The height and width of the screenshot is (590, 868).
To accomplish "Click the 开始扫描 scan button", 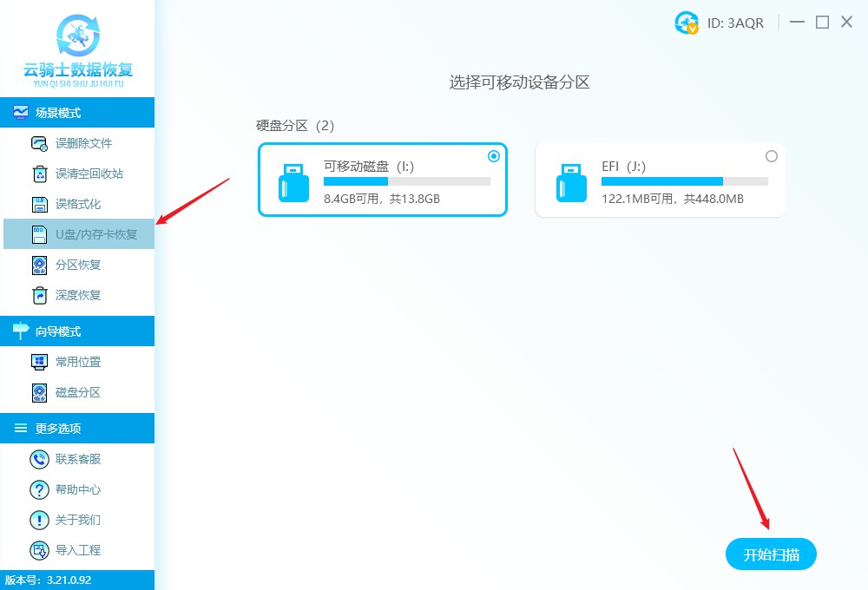I will (771, 554).
